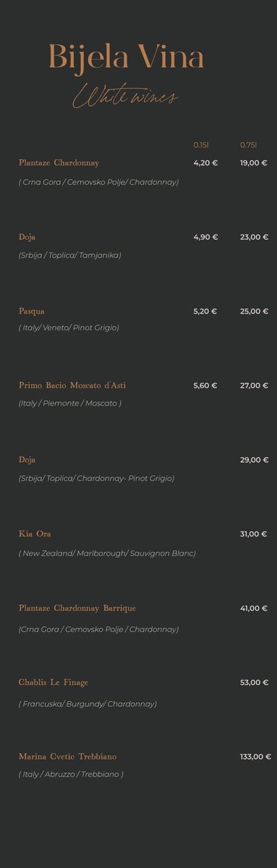The height and width of the screenshot is (868, 277).
Task: Click the White wines script subtitle
Action: click(125, 96)
